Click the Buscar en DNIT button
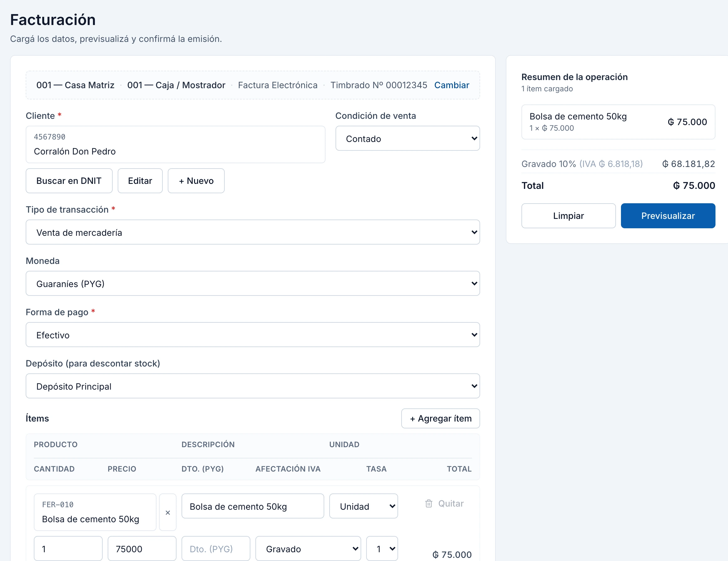This screenshot has width=728, height=561. click(x=69, y=180)
